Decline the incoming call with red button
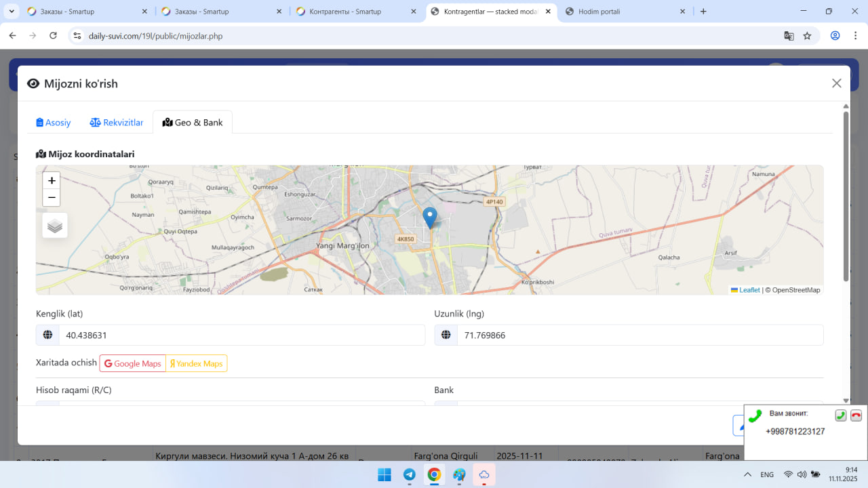 coord(856,415)
